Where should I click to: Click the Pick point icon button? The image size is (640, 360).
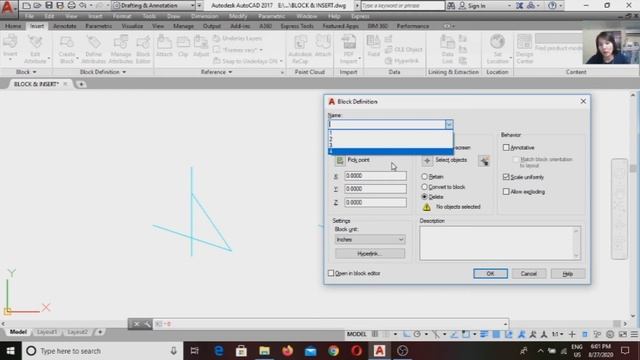click(x=340, y=160)
